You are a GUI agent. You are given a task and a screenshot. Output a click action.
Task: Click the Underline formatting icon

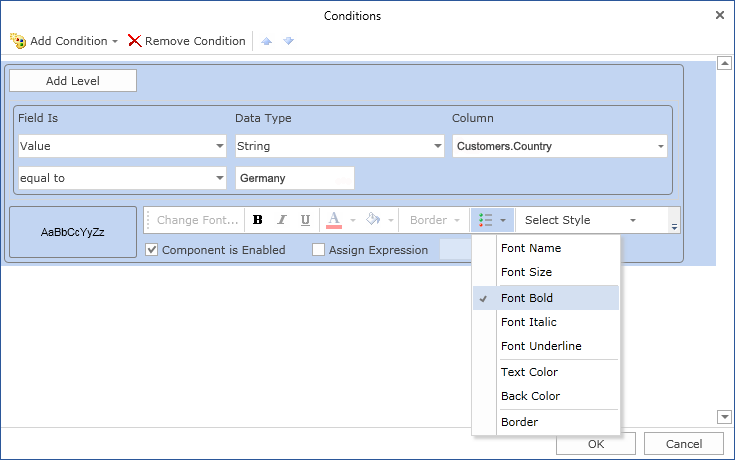pyautogui.click(x=305, y=220)
